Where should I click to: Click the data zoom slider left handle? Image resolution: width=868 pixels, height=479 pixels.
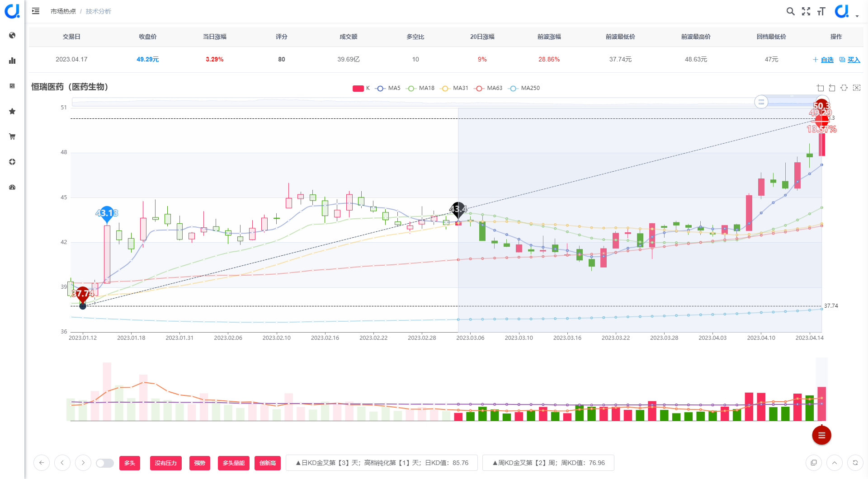coord(761,102)
